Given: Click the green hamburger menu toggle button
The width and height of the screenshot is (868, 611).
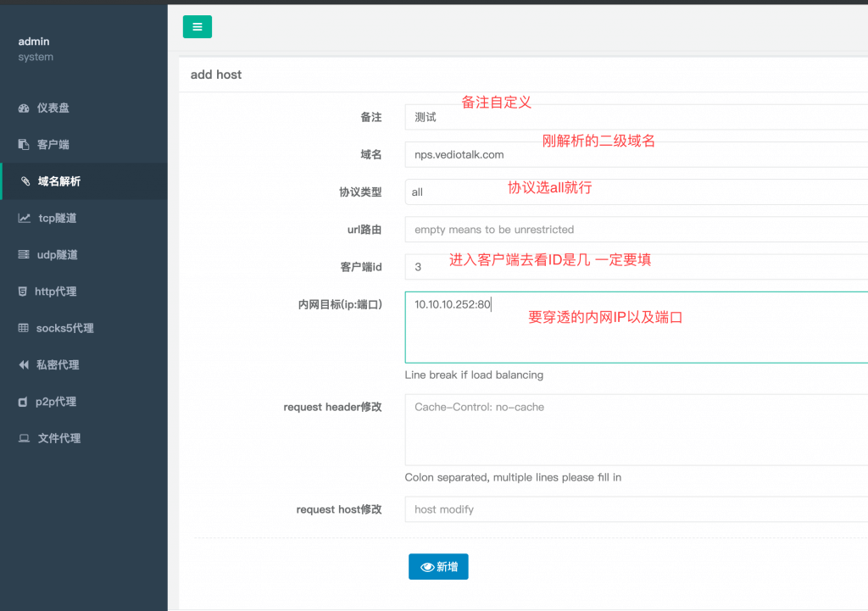Looking at the screenshot, I should pyautogui.click(x=198, y=26).
